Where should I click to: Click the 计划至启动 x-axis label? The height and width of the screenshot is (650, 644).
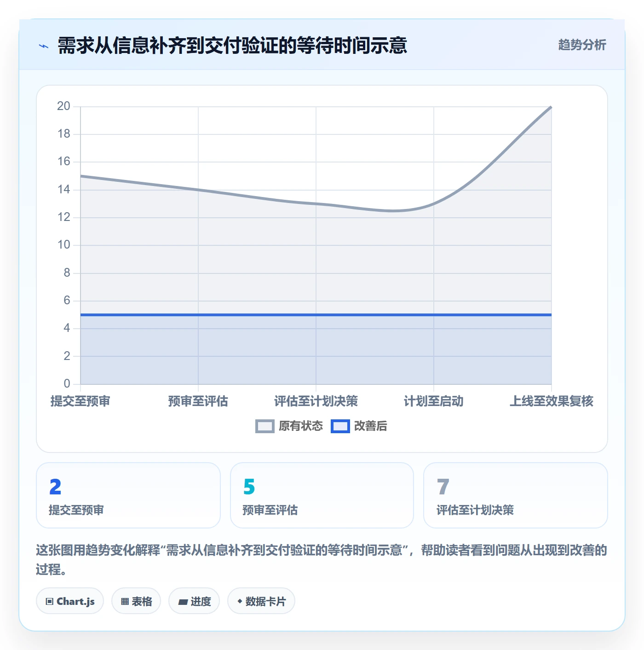click(x=434, y=401)
